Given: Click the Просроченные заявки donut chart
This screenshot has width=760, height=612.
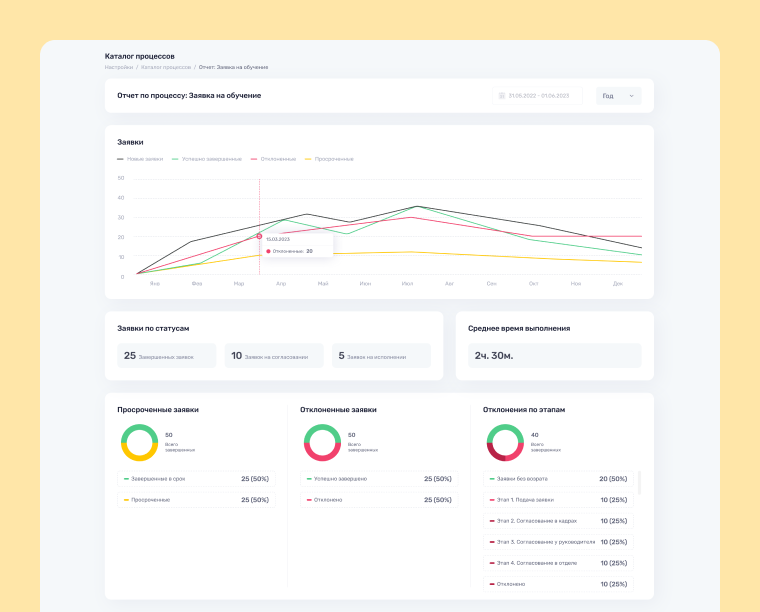Looking at the screenshot, I should tap(139, 442).
